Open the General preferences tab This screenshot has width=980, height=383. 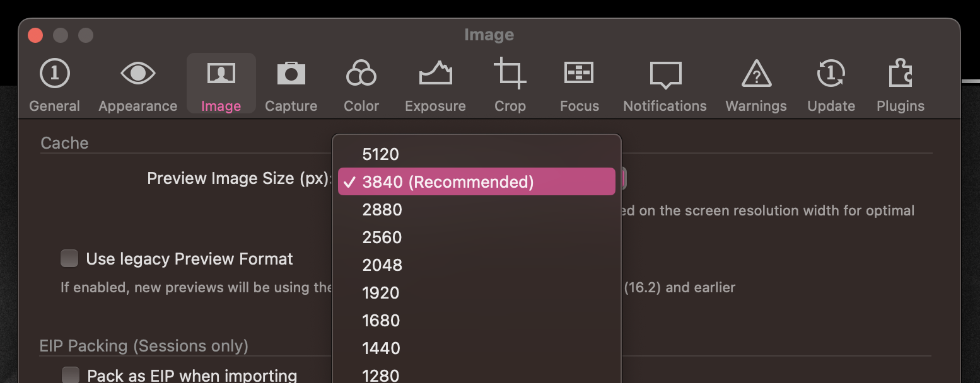pos(55,85)
